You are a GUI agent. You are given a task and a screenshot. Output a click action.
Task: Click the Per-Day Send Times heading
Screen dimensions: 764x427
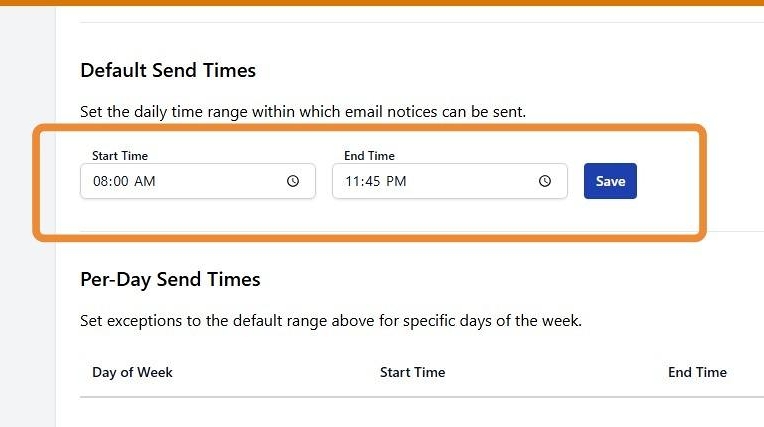[170, 280]
